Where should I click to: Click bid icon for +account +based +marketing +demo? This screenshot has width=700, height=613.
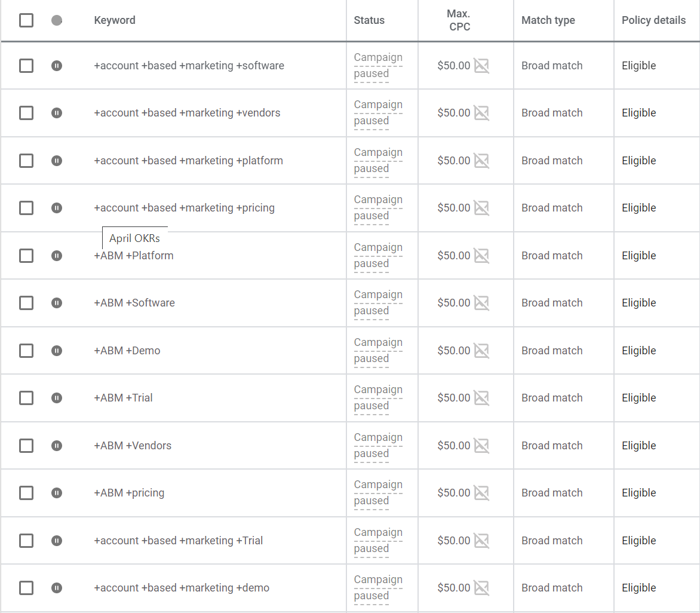pos(481,588)
